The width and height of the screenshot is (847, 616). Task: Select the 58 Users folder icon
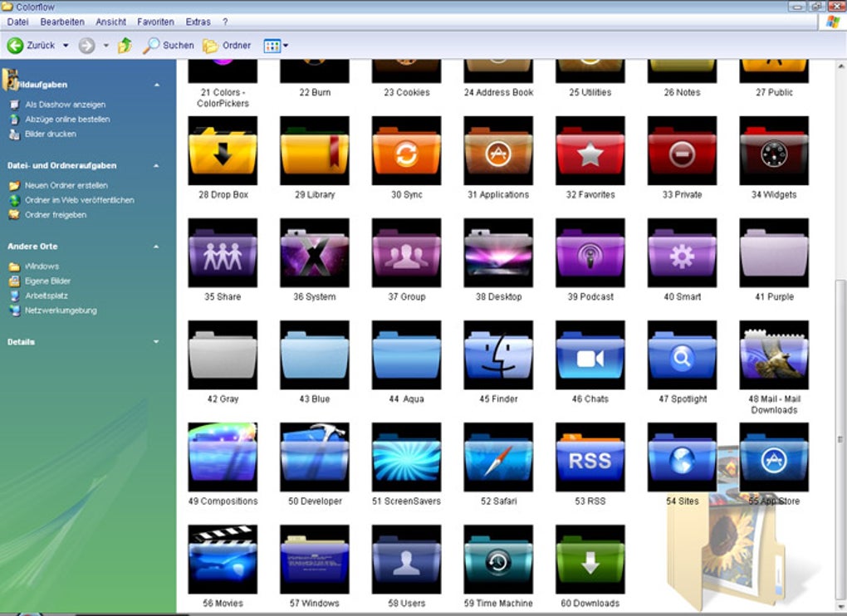click(406, 559)
